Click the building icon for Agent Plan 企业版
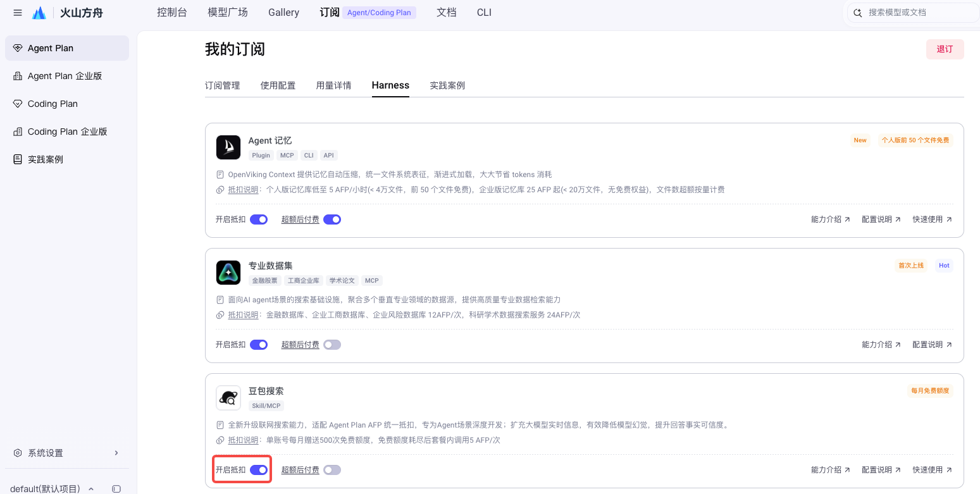The width and height of the screenshot is (980, 494). point(18,76)
